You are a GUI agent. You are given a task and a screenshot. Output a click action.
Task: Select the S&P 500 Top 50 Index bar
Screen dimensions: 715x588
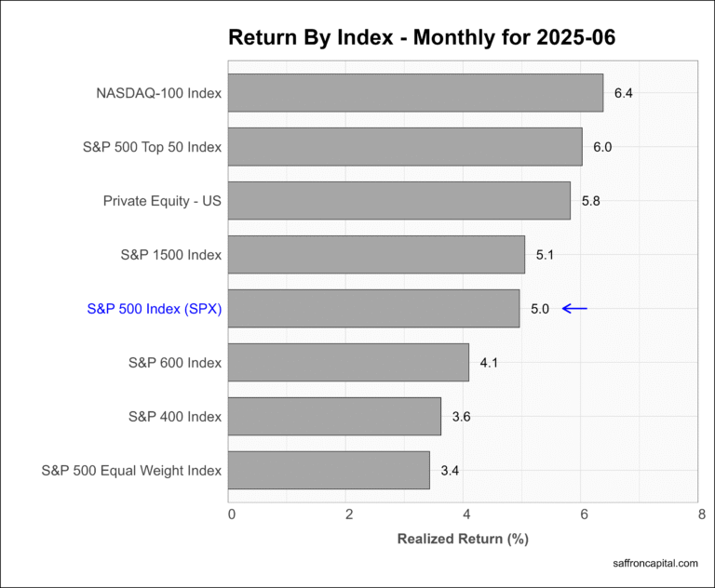405,147
